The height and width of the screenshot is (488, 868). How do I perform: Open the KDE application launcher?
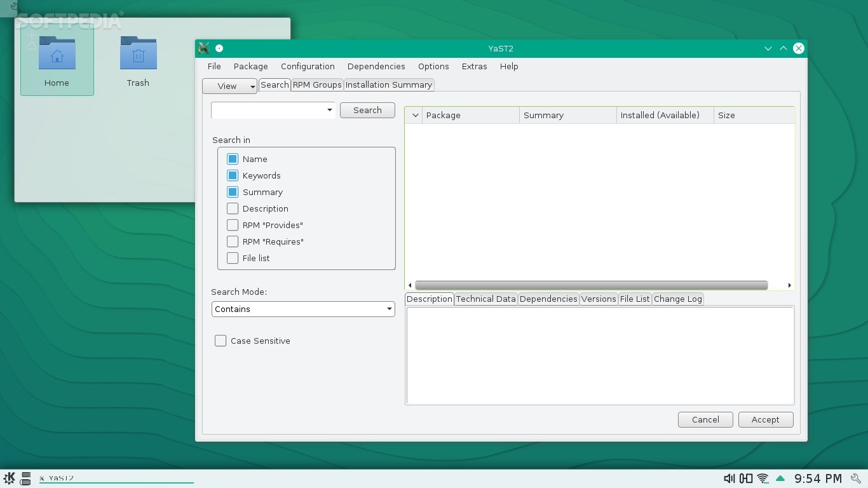pos(9,478)
